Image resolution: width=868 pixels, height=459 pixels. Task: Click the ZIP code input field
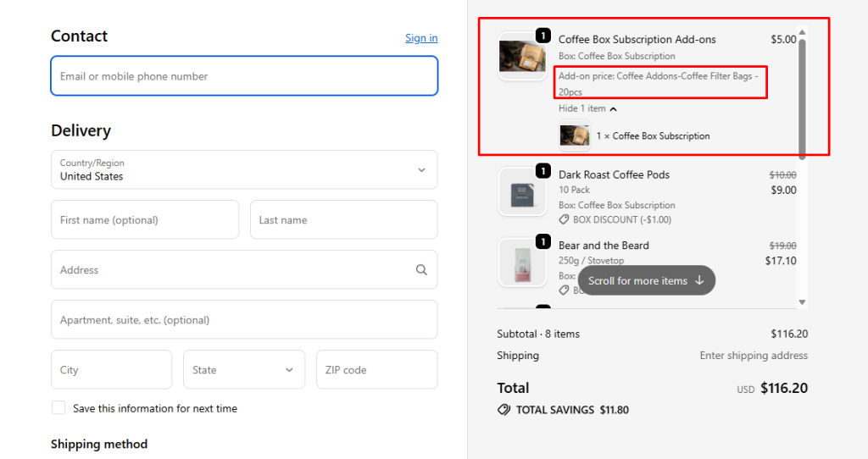point(376,370)
